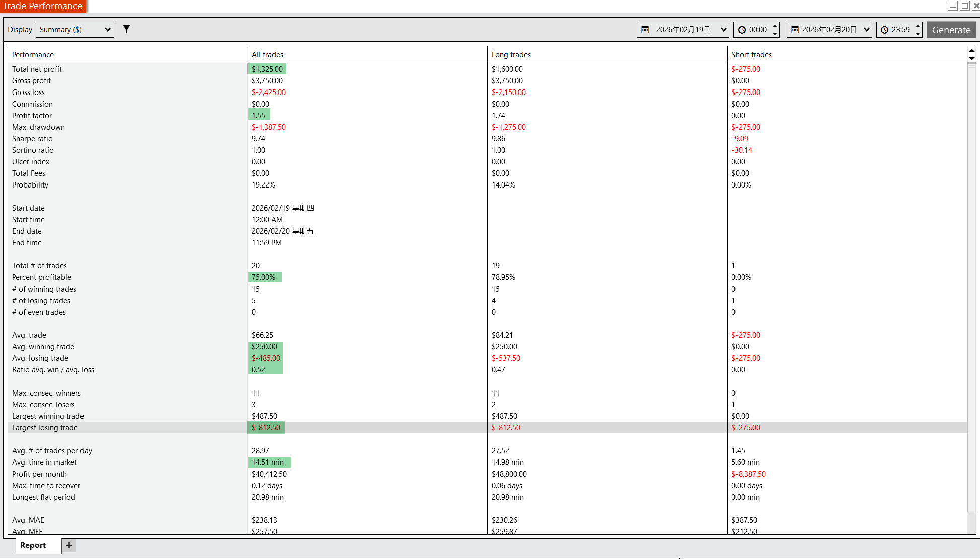Image resolution: width=980 pixels, height=559 pixels.
Task: Open the Display Summary ($) dropdown
Action: pyautogui.click(x=75, y=30)
